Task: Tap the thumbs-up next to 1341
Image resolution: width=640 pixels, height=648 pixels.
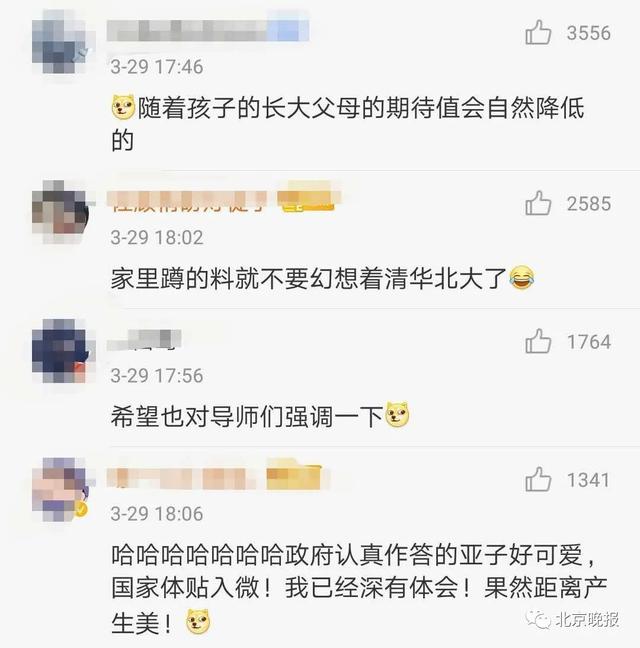Action: 538,479
